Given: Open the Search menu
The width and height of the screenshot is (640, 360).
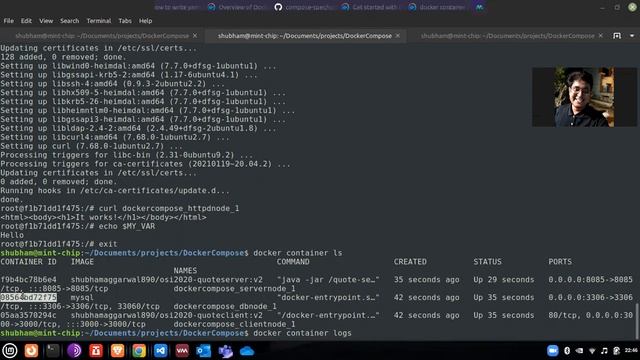Looking at the screenshot, I should tap(69, 21).
